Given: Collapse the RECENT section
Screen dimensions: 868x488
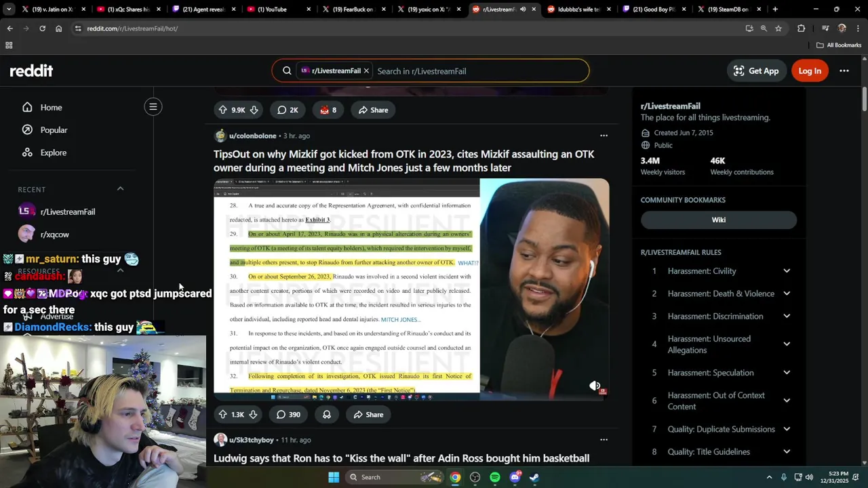Looking at the screenshot, I should click(x=120, y=189).
